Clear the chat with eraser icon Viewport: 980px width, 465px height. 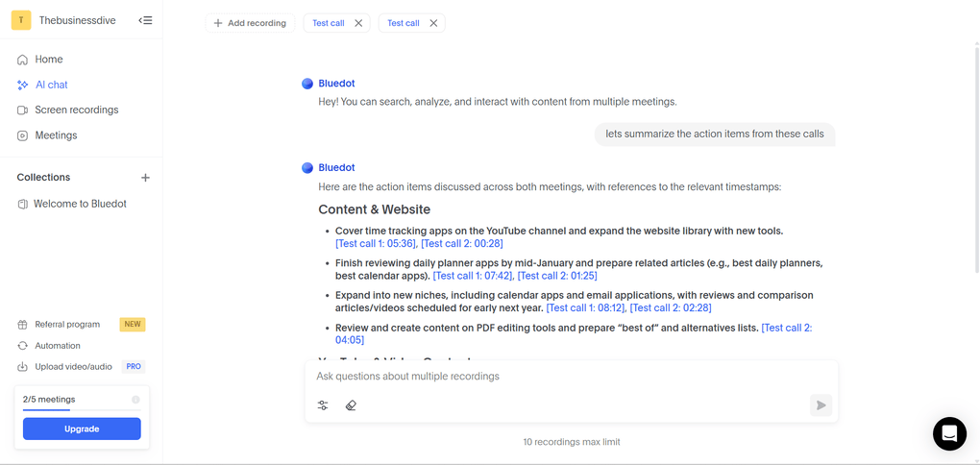click(351, 405)
